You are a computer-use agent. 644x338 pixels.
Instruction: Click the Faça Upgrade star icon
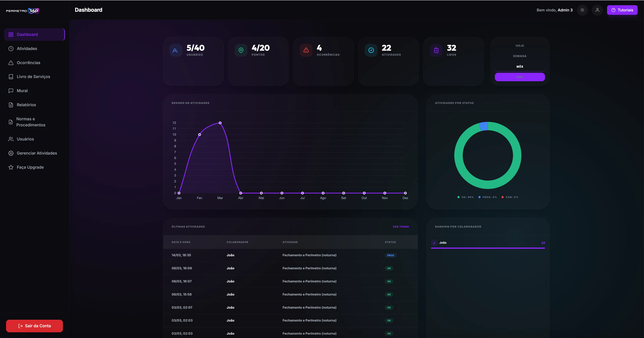pyautogui.click(x=11, y=167)
